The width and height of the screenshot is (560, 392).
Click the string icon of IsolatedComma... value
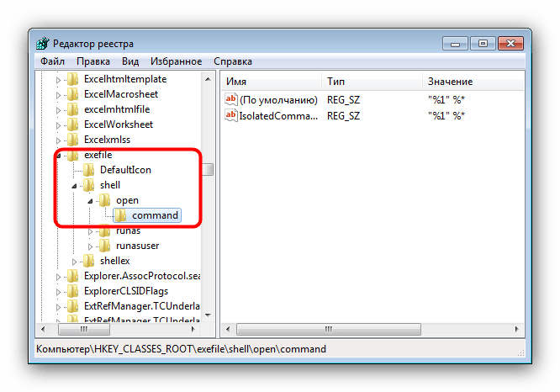(231, 115)
